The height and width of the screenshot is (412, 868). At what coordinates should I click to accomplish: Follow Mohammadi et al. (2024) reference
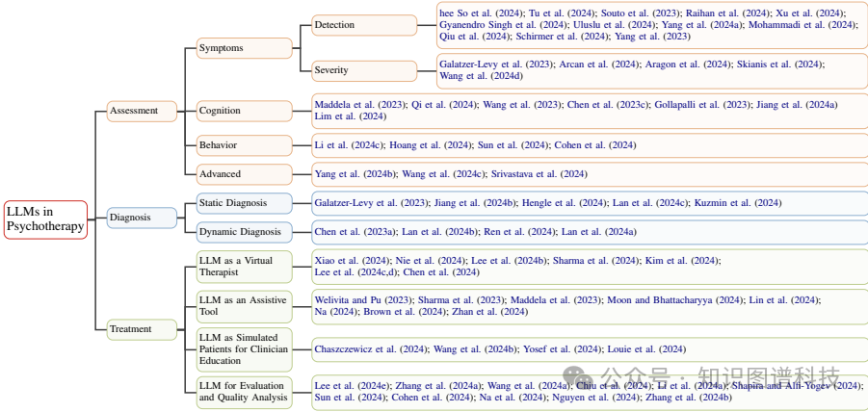point(801,25)
